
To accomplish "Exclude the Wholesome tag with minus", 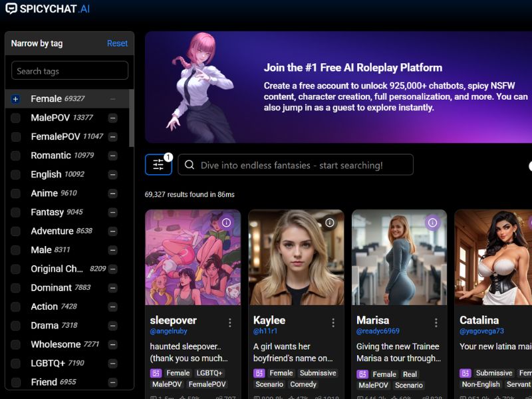I will pyautogui.click(x=112, y=344).
